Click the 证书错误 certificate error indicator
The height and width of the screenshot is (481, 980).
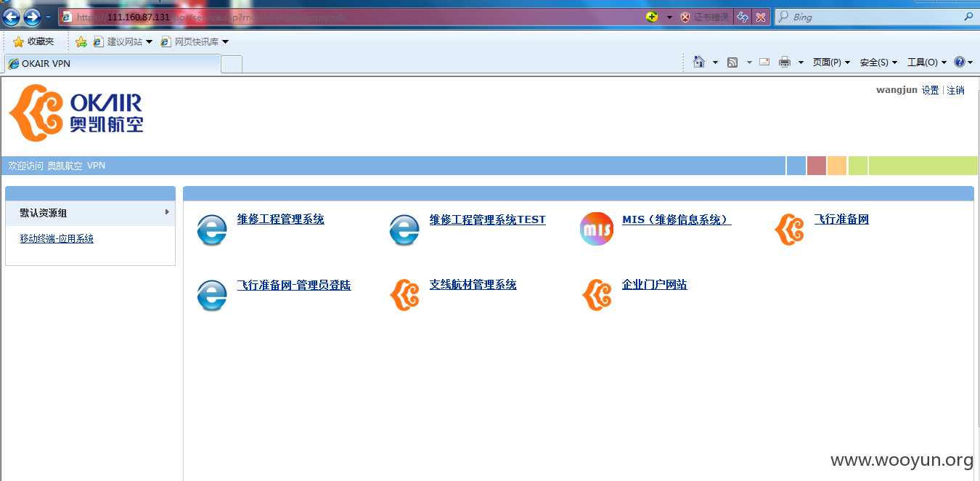[705, 17]
